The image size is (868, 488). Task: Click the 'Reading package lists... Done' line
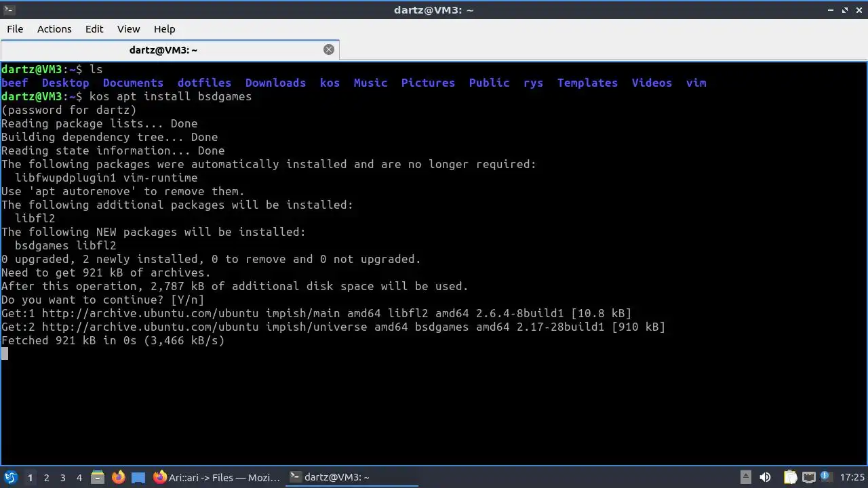click(x=100, y=123)
